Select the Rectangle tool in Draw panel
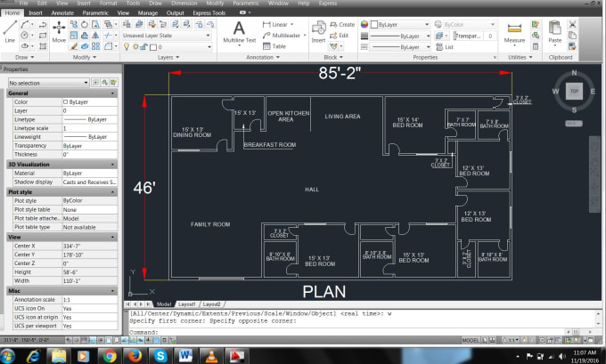 (x=43, y=36)
